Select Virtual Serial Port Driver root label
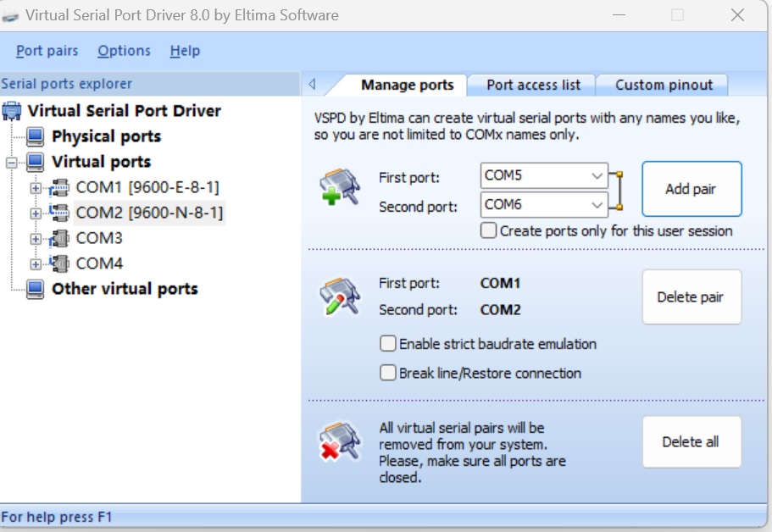The image size is (772, 532). (x=124, y=111)
